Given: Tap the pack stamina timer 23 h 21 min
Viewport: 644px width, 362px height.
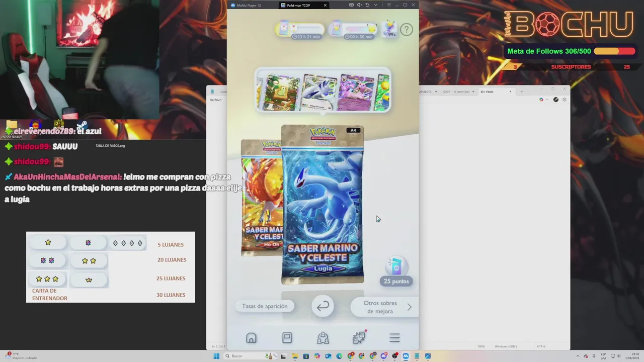Looking at the screenshot, I should (300, 30).
